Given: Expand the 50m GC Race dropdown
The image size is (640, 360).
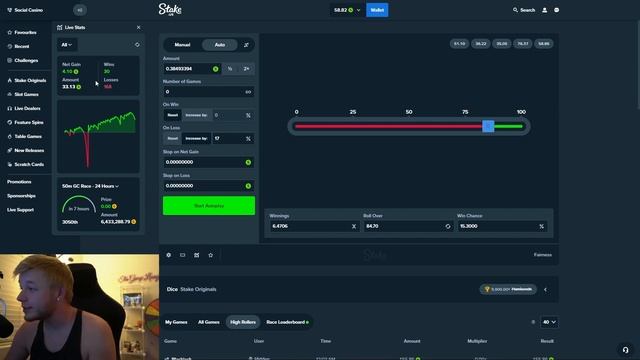Looking at the screenshot, I should point(91,186).
